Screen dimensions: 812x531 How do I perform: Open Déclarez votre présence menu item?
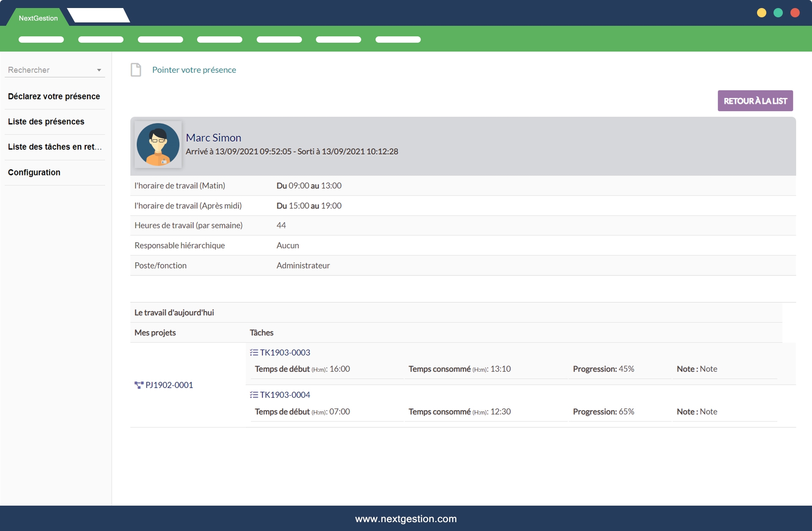[54, 96]
